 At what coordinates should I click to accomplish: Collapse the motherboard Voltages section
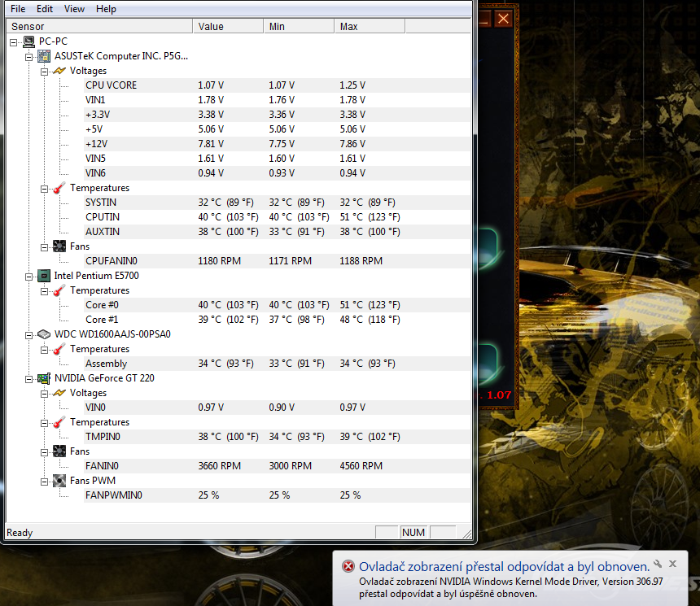pos(44,72)
